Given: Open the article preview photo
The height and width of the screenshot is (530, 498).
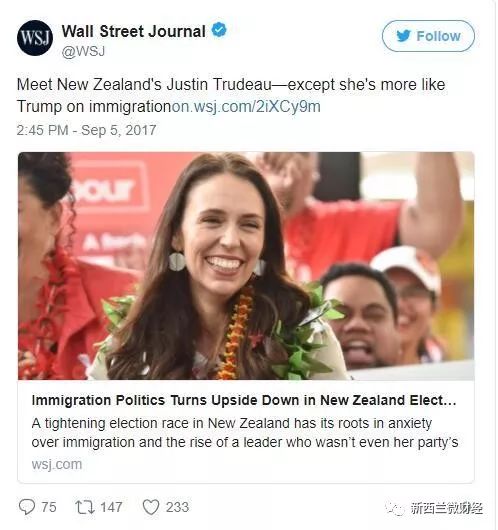Looking at the screenshot, I should pos(246,266).
